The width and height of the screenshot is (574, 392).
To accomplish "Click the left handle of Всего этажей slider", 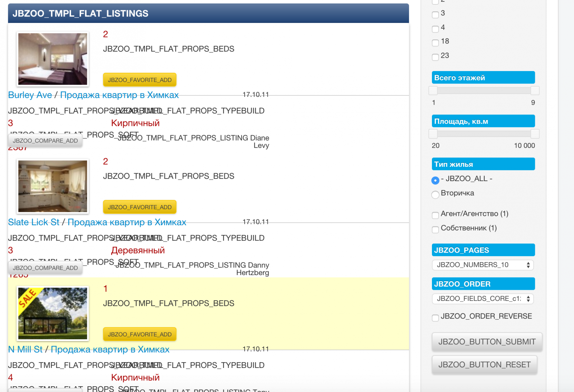I will pyautogui.click(x=433, y=90).
